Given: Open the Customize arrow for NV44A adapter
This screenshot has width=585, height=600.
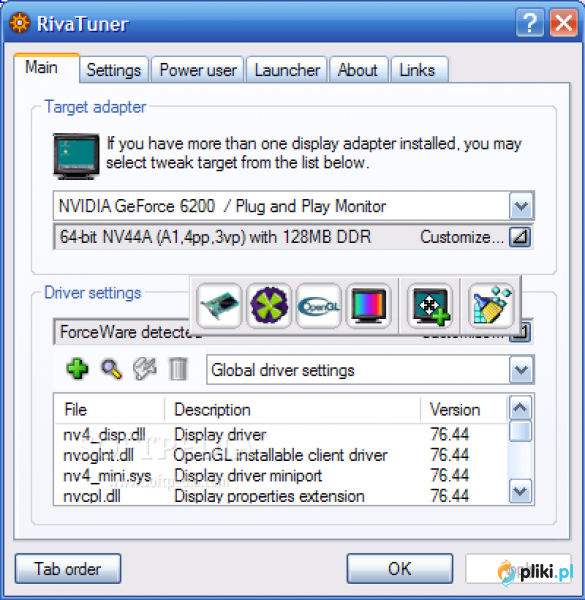Looking at the screenshot, I should pyautogui.click(x=520, y=237).
